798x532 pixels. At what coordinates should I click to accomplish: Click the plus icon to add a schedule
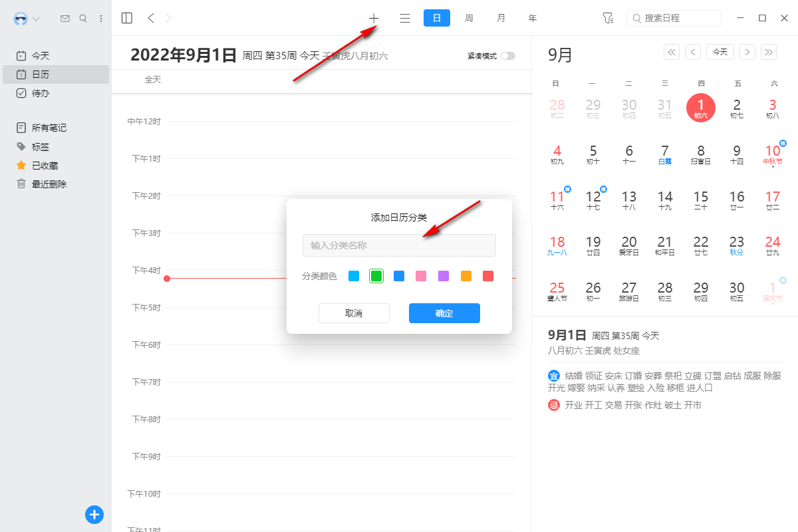[374, 18]
